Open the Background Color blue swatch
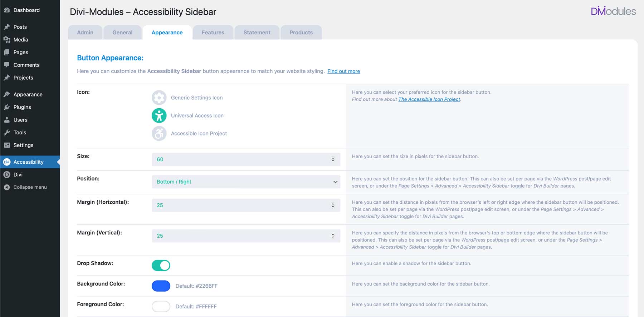644x317 pixels. tap(161, 286)
